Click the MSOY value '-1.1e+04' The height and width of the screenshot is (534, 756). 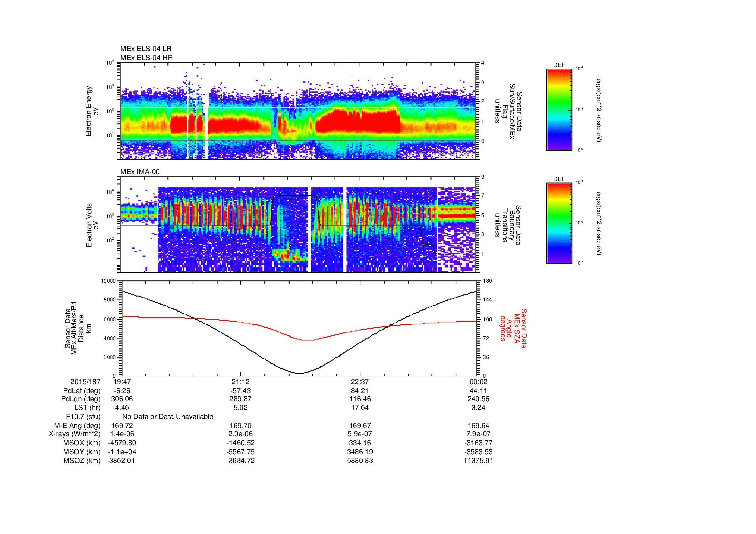[x=122, y=452]
